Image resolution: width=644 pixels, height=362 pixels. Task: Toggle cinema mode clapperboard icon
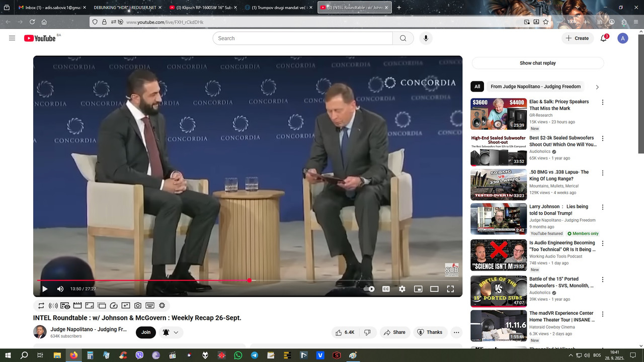tap(77, 305)
